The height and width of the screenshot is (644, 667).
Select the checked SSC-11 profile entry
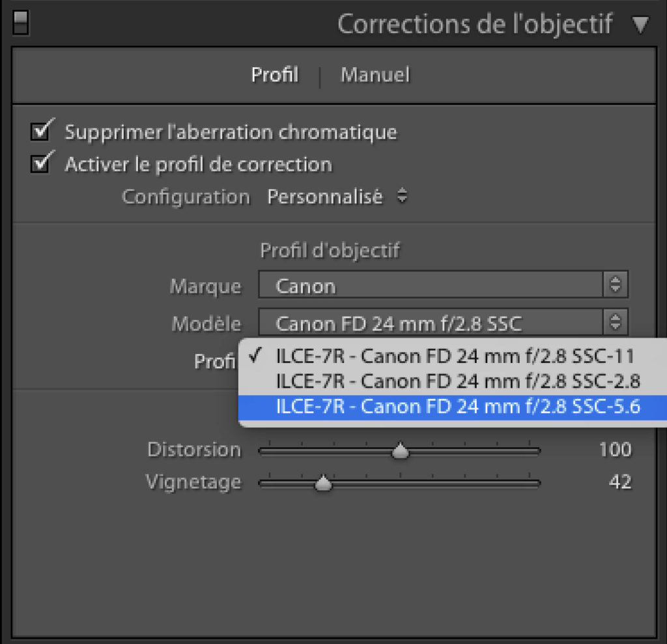[455, 356]
